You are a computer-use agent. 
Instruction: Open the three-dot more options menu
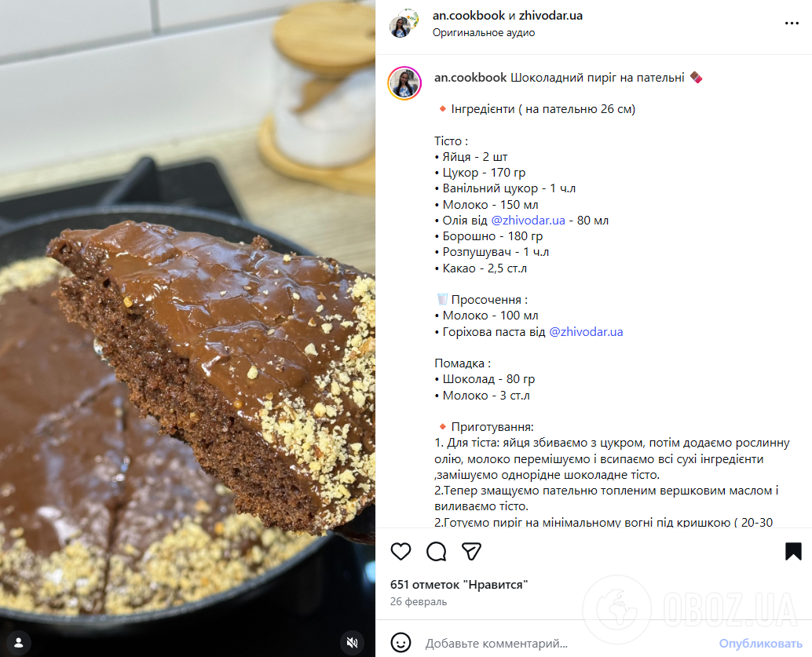[792, 24]
